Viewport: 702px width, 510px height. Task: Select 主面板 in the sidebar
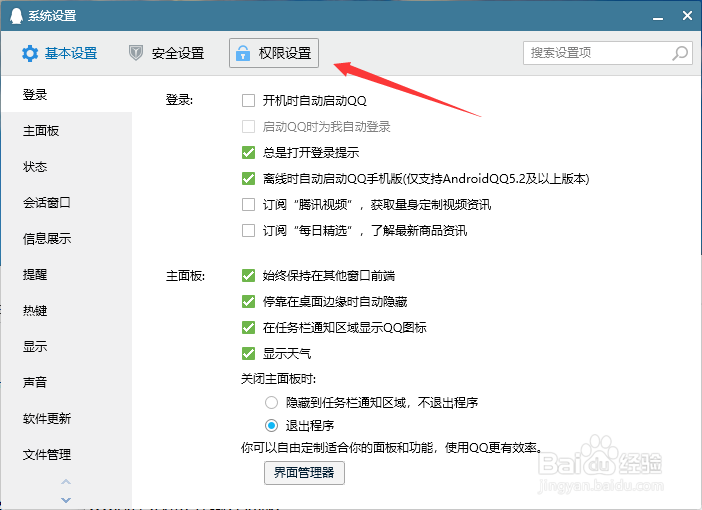click(67, 130)
